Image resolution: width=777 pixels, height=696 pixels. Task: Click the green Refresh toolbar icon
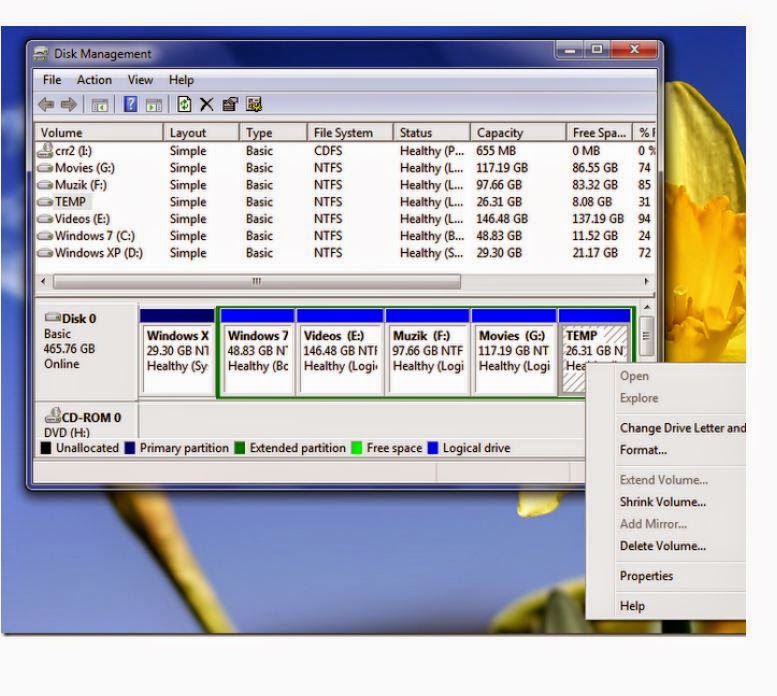[x=184, y=105]
